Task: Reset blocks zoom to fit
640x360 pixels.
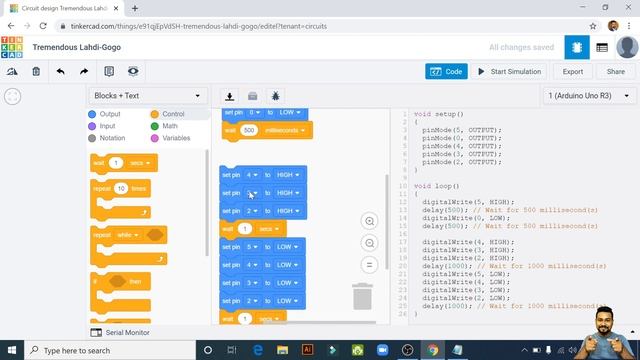Action: (x=369, y=265)
